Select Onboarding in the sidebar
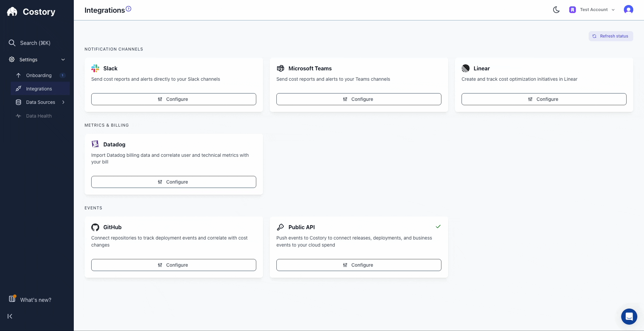This screenshot has width=644, height=331. point(39,75)
